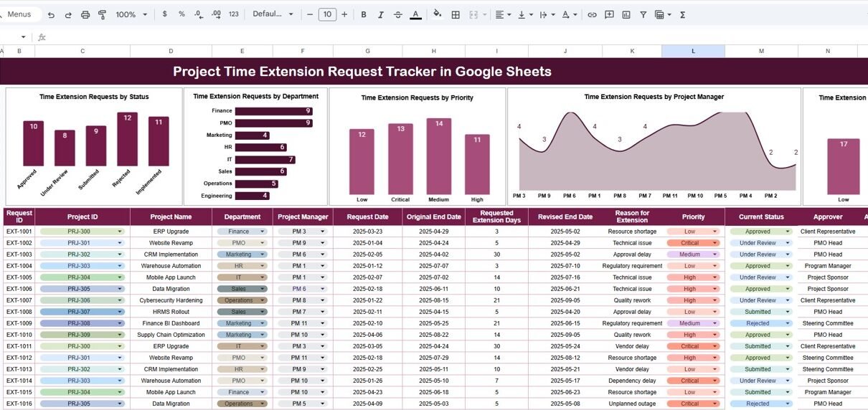Click the increase font size plus button
Screen dimensions: 868x410
(x=344, y=14)
